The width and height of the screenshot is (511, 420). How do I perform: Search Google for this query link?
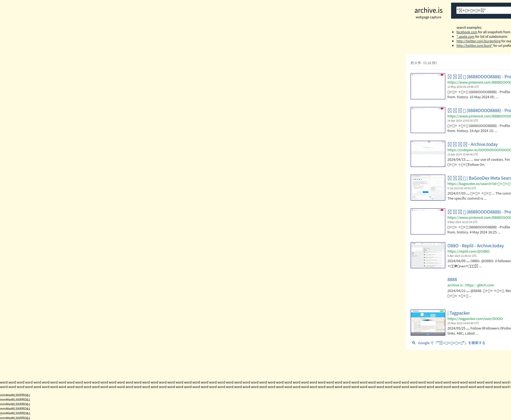451,343
